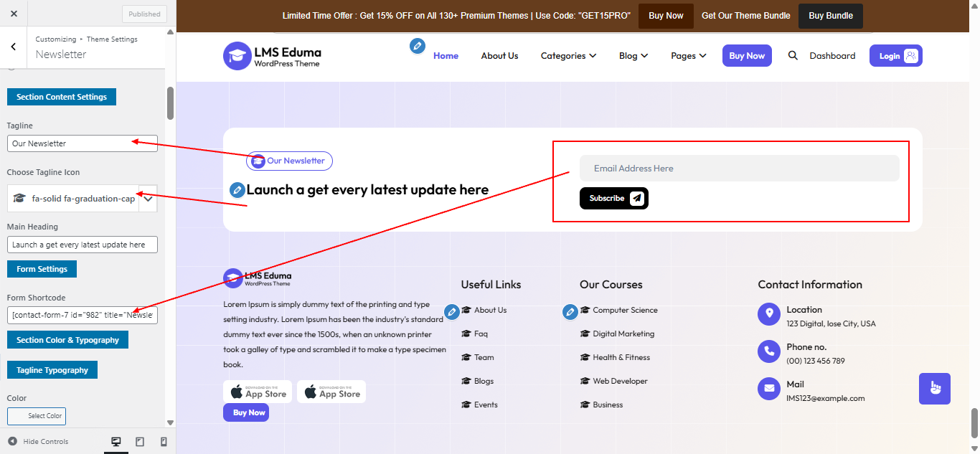This screenshot has width=980, height=454.
Task: Open the Choose Tagline Icon dropdown
Action: point(149,198)
